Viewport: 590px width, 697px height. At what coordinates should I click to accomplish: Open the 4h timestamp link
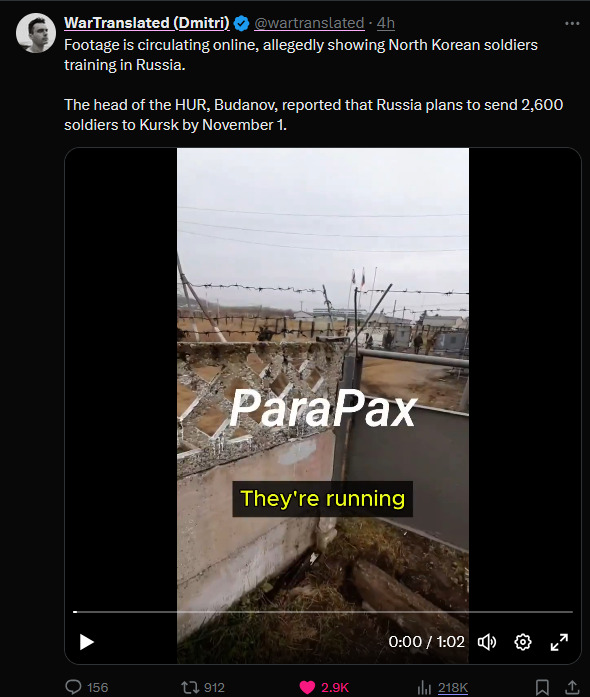click(x=385, y=23)
